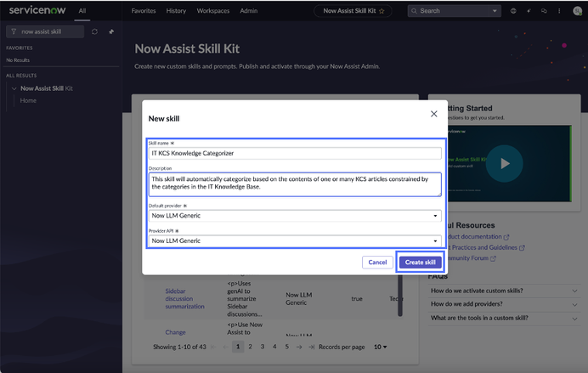Open Home under Now Assist Skill Kit
This screenshot has width=588, height=373.
coord(28,100)
